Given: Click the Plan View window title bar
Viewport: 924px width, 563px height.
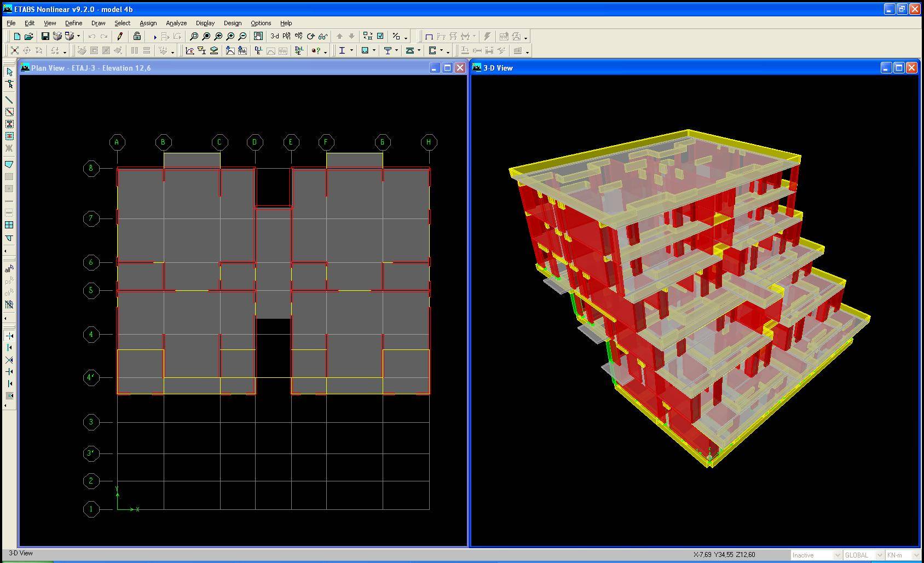Looking at the screenshot, I should [219, 68].
